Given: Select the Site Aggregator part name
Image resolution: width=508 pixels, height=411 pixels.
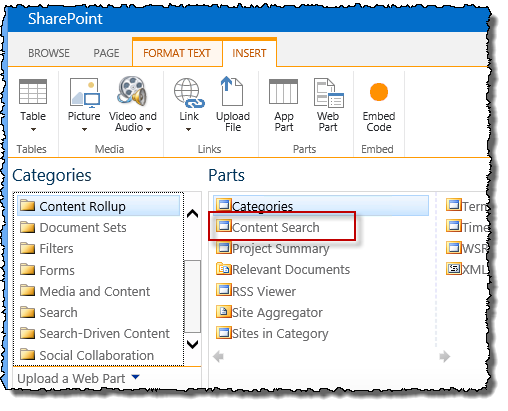Looking at the screenshot, I should [x=277, y=313].
